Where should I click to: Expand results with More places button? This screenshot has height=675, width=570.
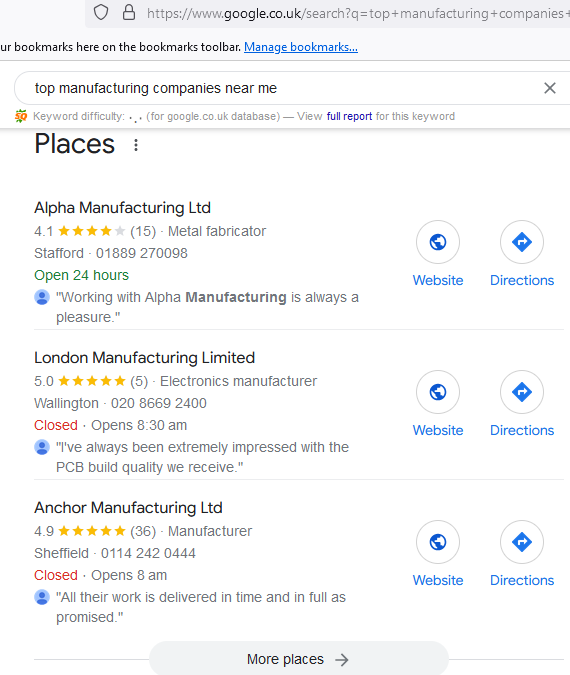(299, 659)
